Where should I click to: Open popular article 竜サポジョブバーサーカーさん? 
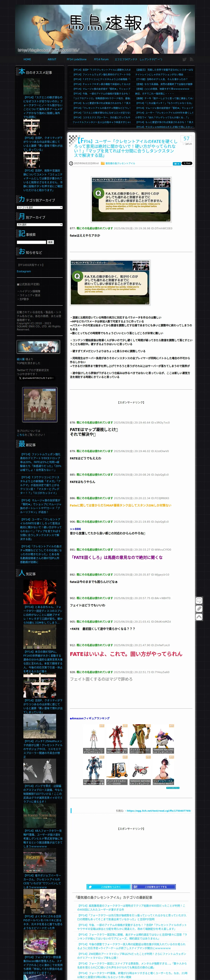click(x=43, y=882)
